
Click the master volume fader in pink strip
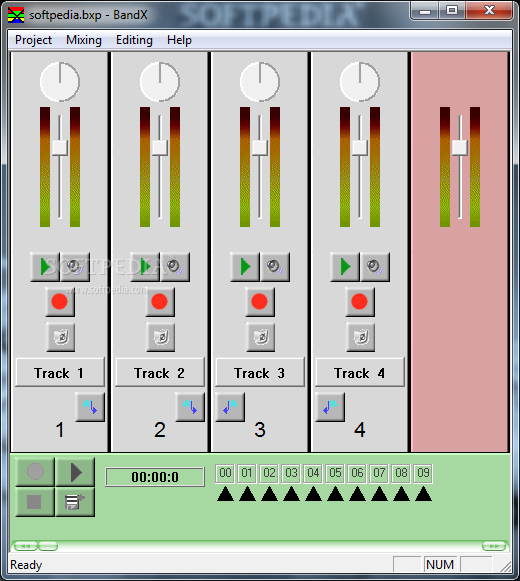pos(460,148)
